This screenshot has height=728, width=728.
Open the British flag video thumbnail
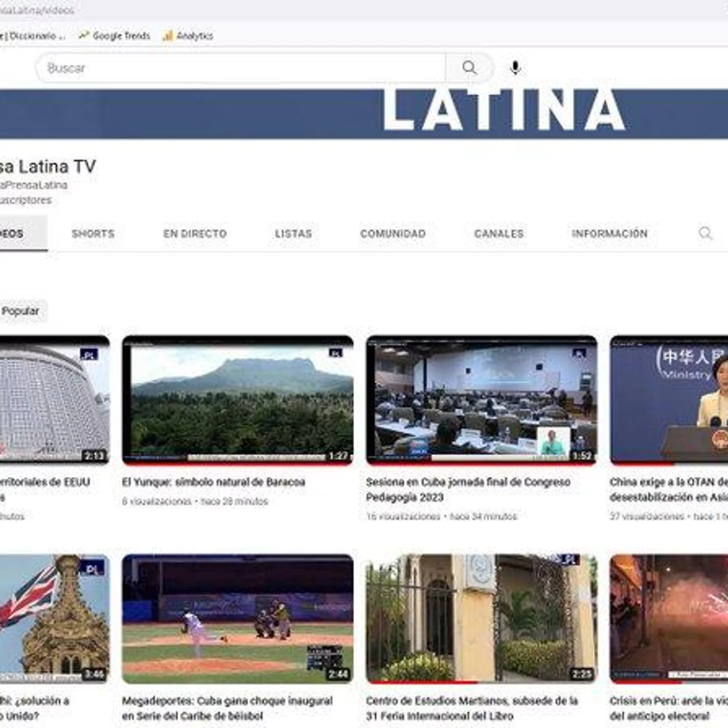[x=55, y=619]
